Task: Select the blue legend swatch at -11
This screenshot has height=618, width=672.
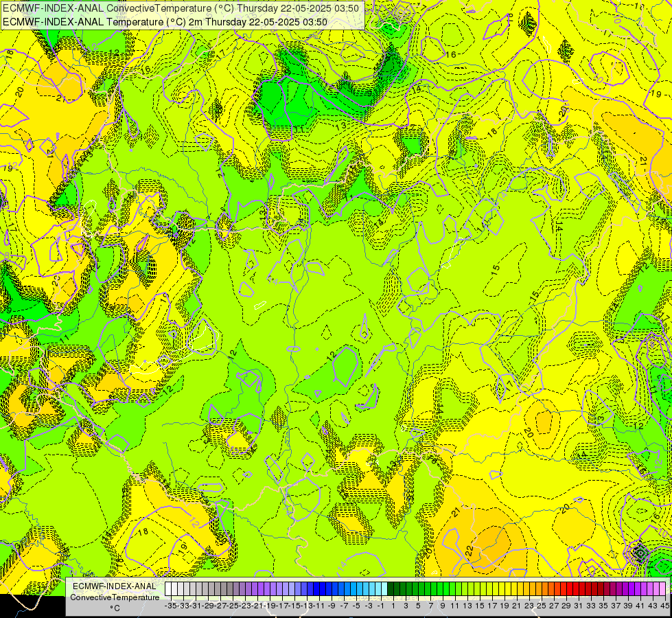Action: click(x=316, y=588)
